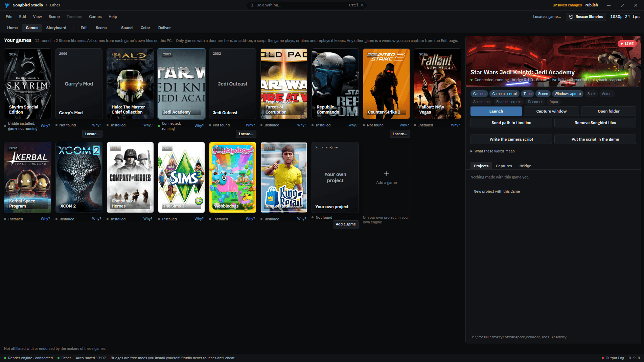Select the Republic Commando game card
This screenshot has width=644, height=362.
click(335, 83)
